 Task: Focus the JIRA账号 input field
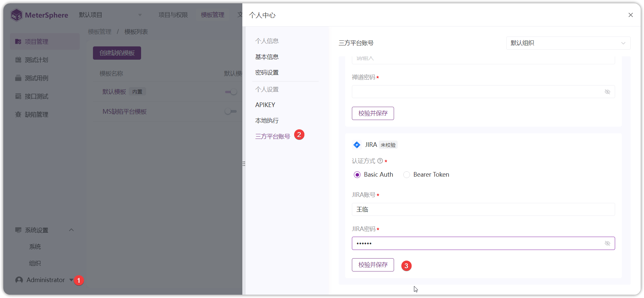point(483,209)
